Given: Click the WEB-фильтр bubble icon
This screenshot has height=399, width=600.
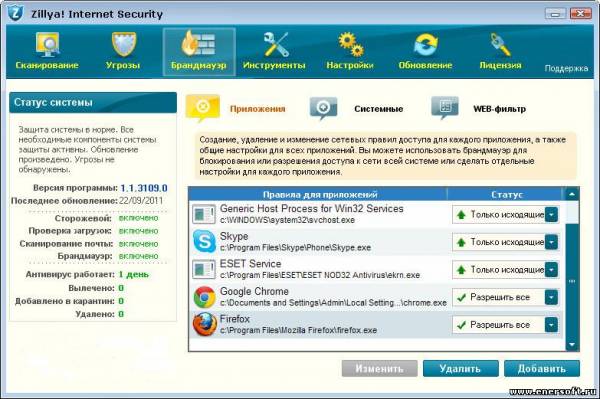Looking at the screenshot, I should pos(445,108).
